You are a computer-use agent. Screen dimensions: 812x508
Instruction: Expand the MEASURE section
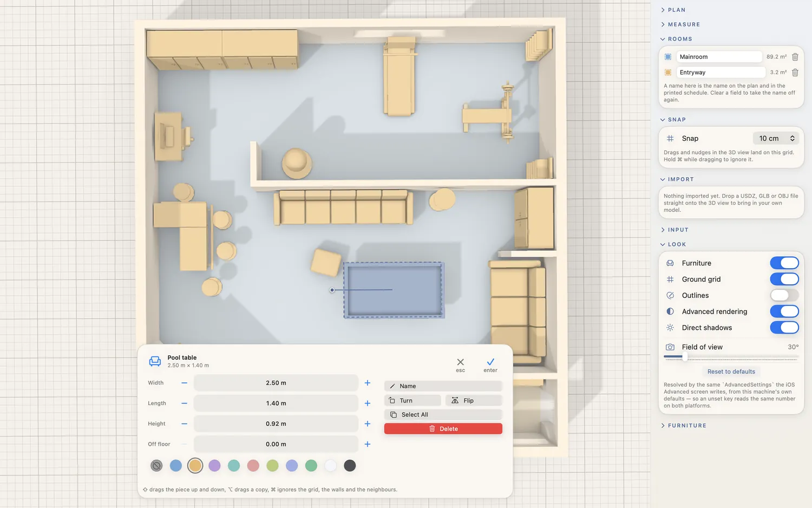pos(680,24)
